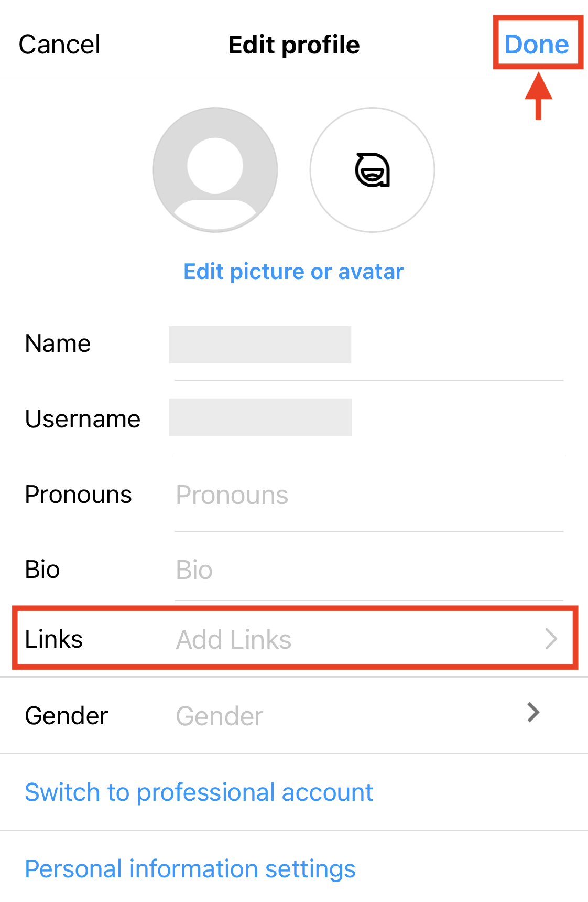Tap the Pronouns row label

(79, 495)
